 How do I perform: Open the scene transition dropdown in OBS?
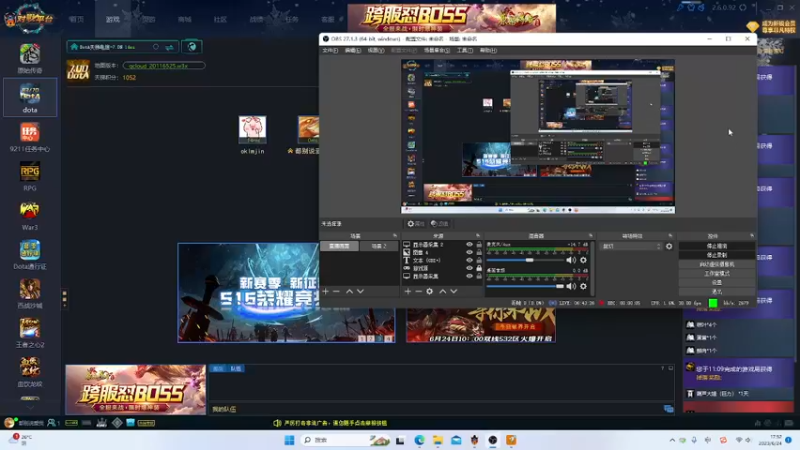click(631, 246)
